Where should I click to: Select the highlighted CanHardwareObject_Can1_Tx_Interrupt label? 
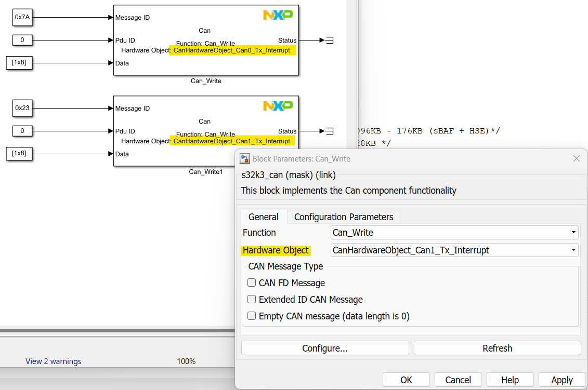(x=232, y=141)
